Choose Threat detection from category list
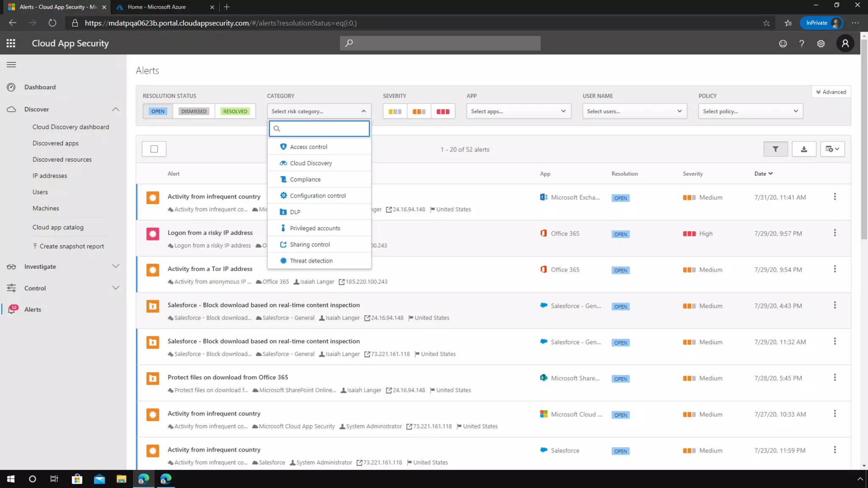 coord(311,261)
